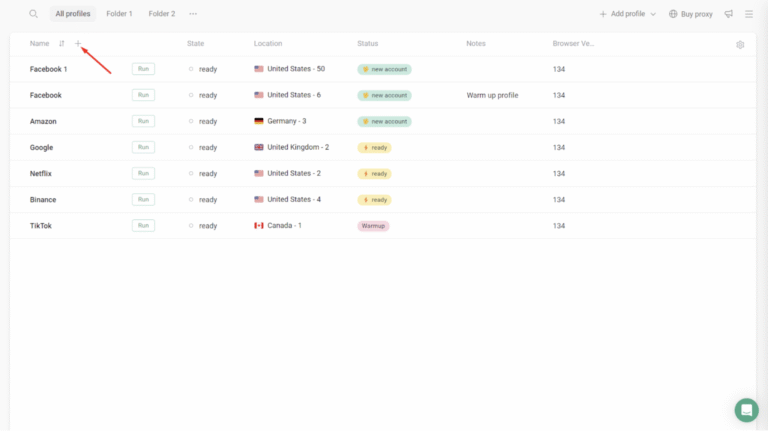
Task: Click the Add profile button
Action: 624,14
